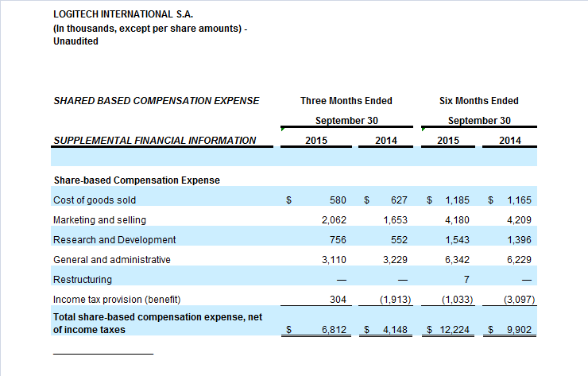Select the value 1,185 in Cost of goods sold
Viewport: 588px width, 376px height.
(x=457, y=200)
